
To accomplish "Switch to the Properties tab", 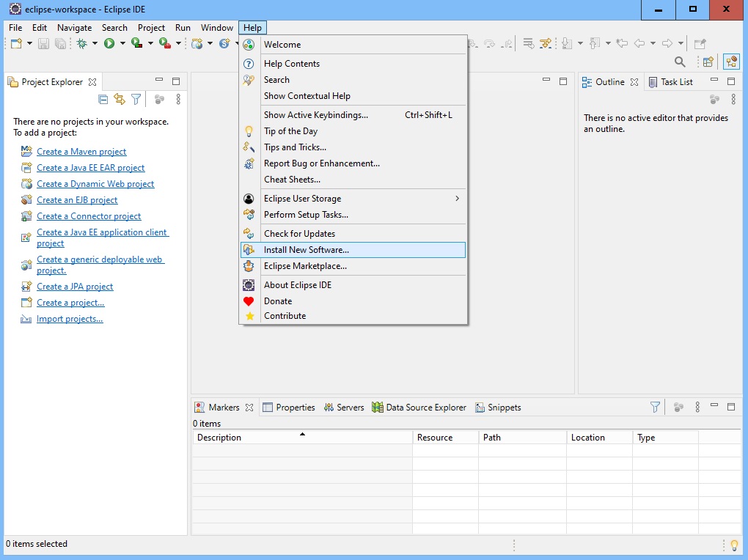I will (289, 408).
